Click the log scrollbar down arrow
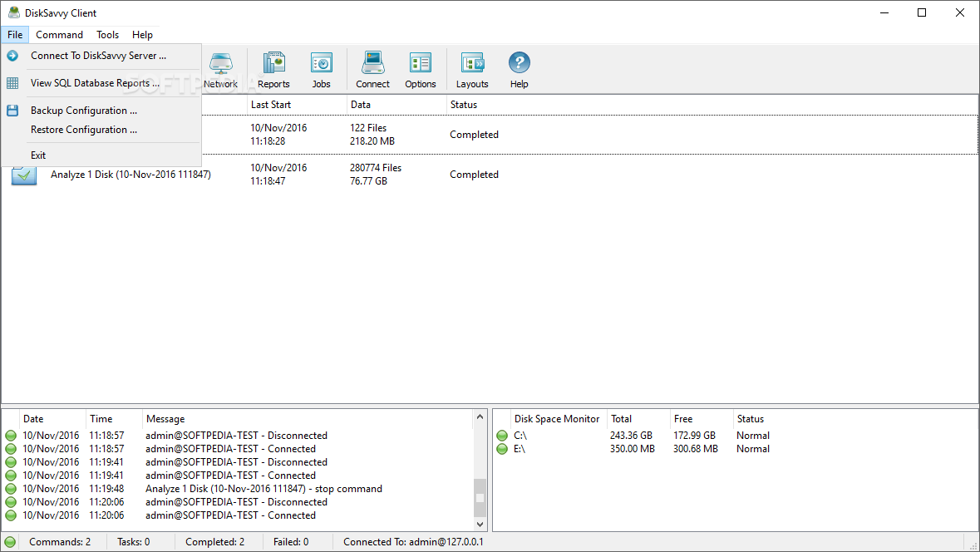Screen dimensions: 980x552 (x=480, y=524)
